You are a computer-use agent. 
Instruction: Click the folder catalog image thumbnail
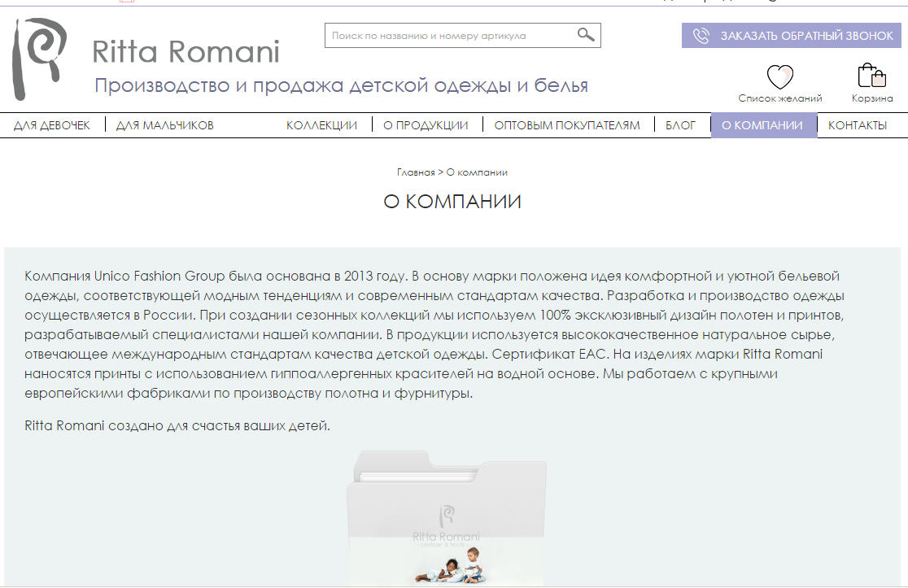point(447,518)
